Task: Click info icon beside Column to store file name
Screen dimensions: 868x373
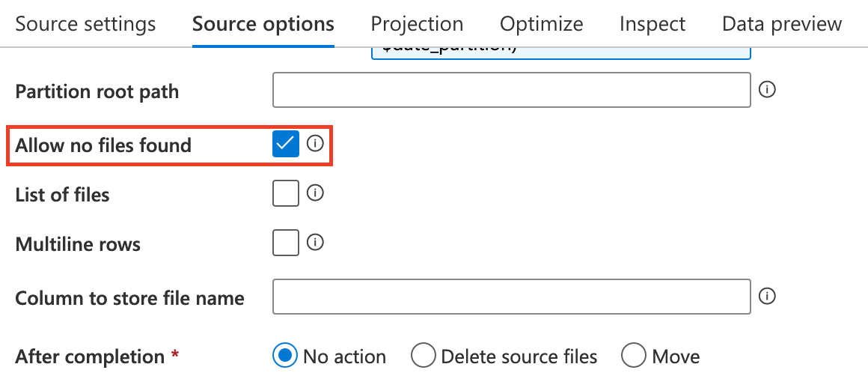Action: 767,297
